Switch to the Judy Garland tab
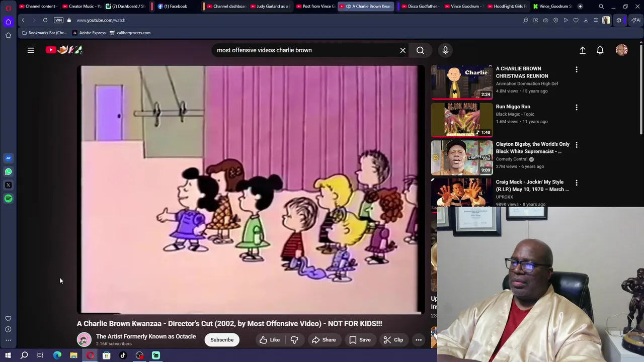The width and height of the screenshot is (644, 362). point(269,6)
